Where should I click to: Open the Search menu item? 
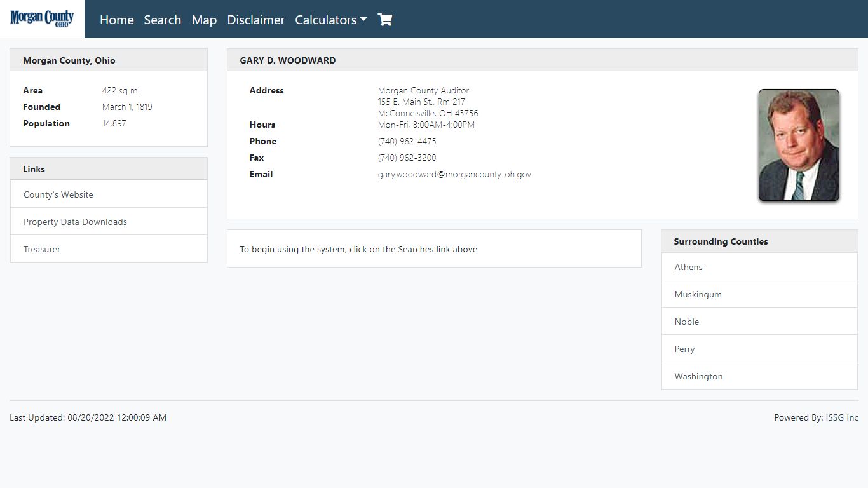click(x=163, y=20)
